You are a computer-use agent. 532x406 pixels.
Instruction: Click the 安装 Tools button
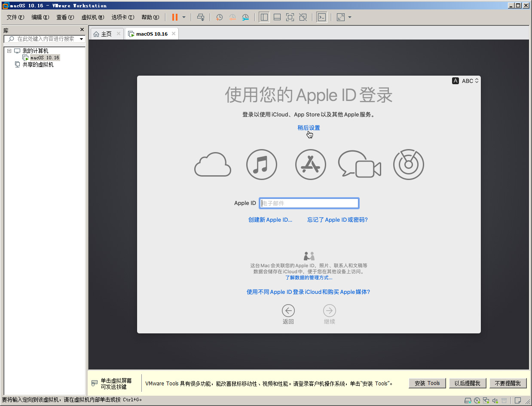point(427,383)
